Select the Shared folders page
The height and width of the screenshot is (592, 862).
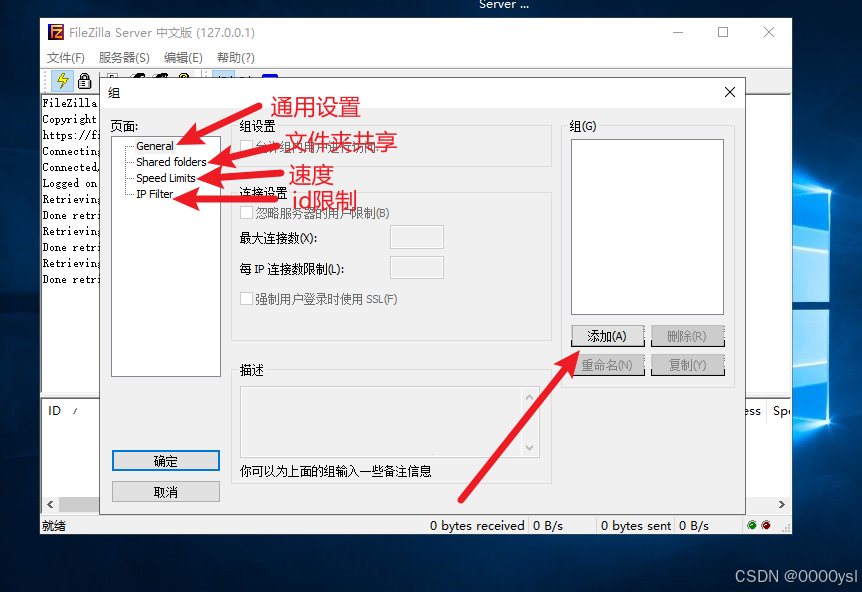click(x=171, y=162)
